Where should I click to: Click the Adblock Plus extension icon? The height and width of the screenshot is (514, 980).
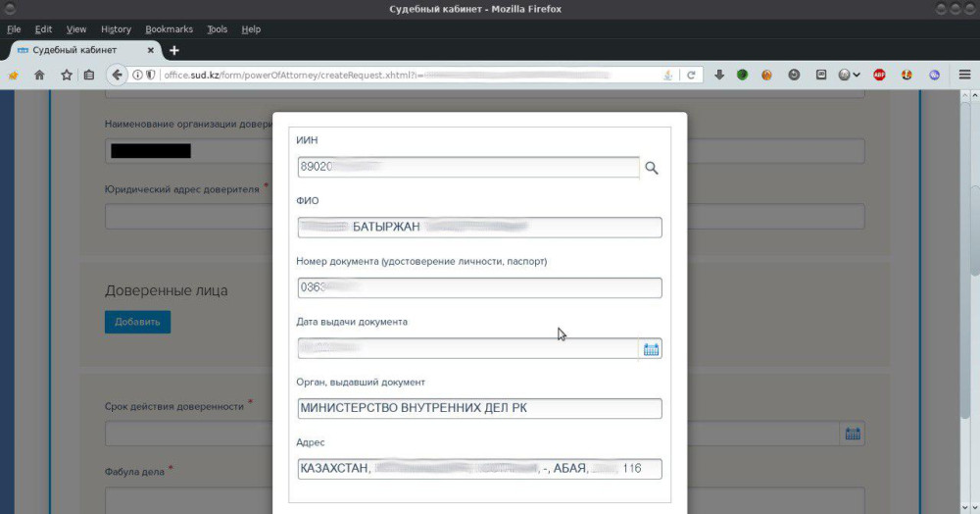[880, 75]
